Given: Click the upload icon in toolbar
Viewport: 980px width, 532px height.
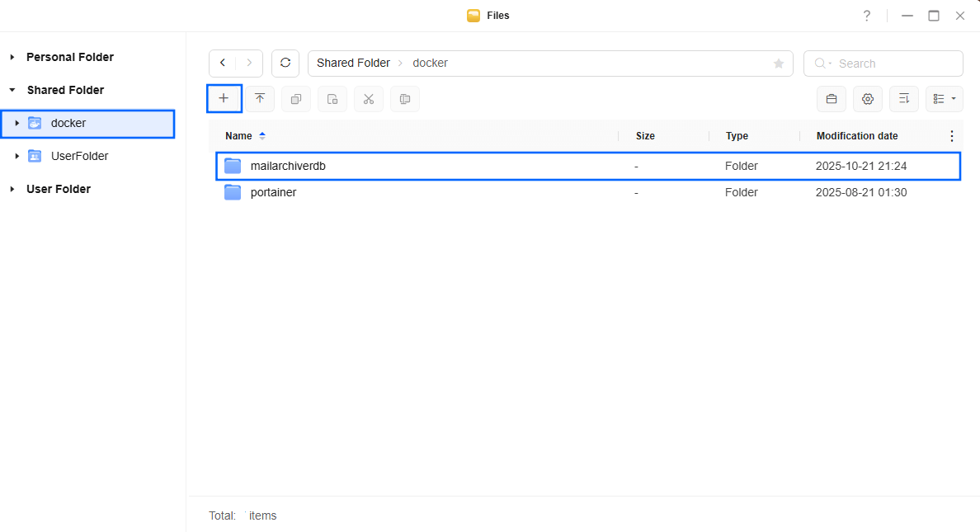Looking at the screenshot, I should [x=260, y=99].
